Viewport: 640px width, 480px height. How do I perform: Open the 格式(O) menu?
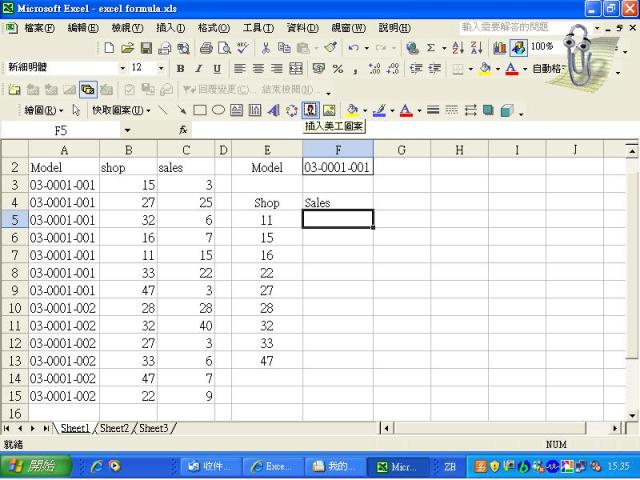[213, 27]
